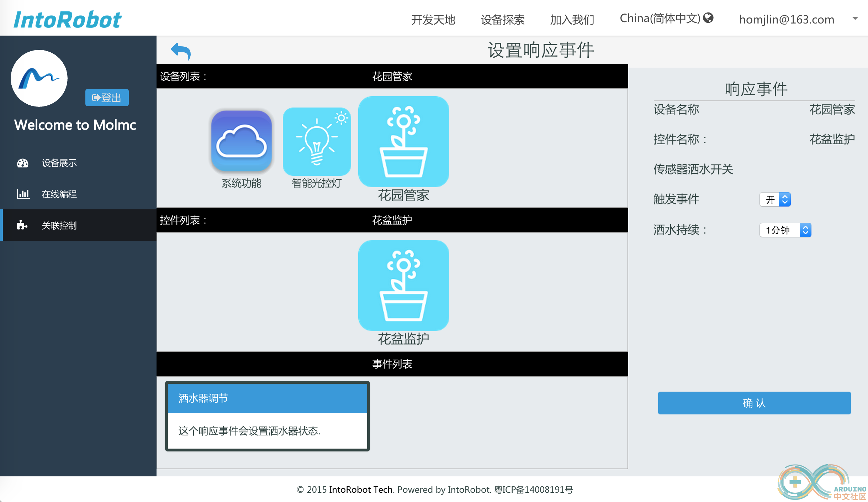This screenshot has height=502, width=868.
Task: Click the Molmc profile avatar
Action: click(x=39, y=78)
